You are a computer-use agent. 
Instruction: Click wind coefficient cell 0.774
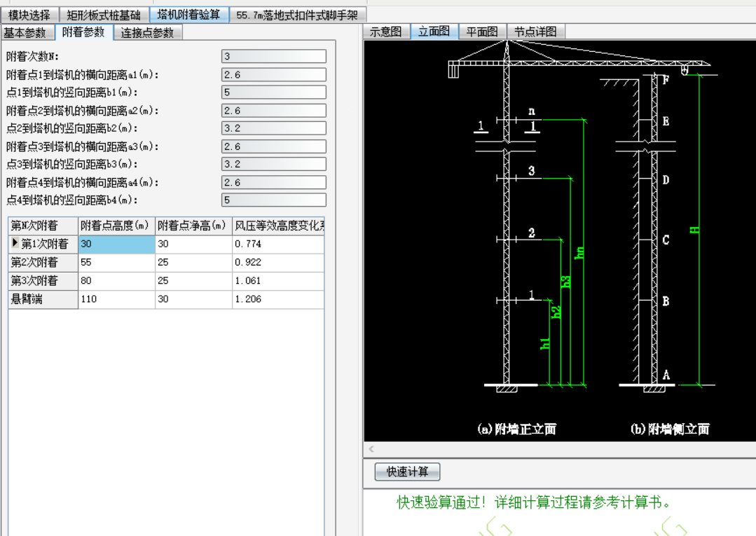click(278, 244)
